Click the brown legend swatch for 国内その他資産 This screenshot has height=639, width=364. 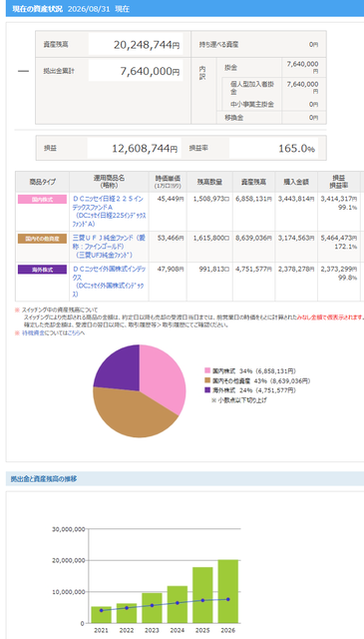click(x=207, y=380)
